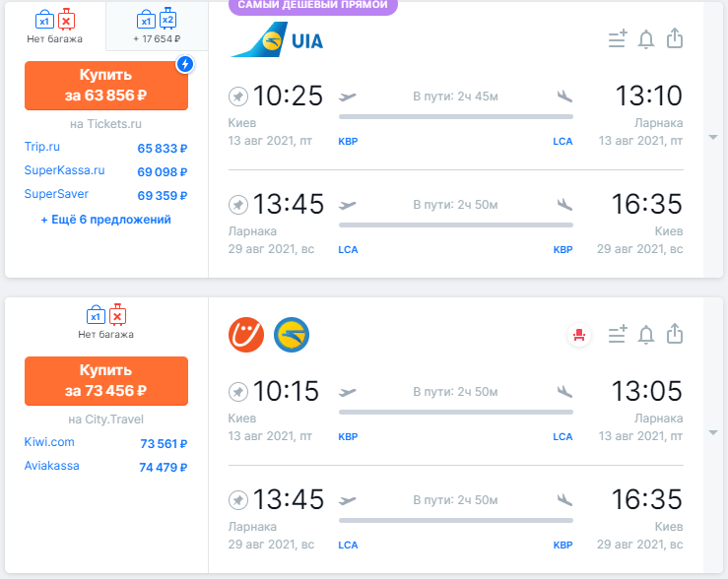Viewport: 728px width, 579px height.
Task: Click the Turkish-style orange airline logo
Action: [246, 335]
